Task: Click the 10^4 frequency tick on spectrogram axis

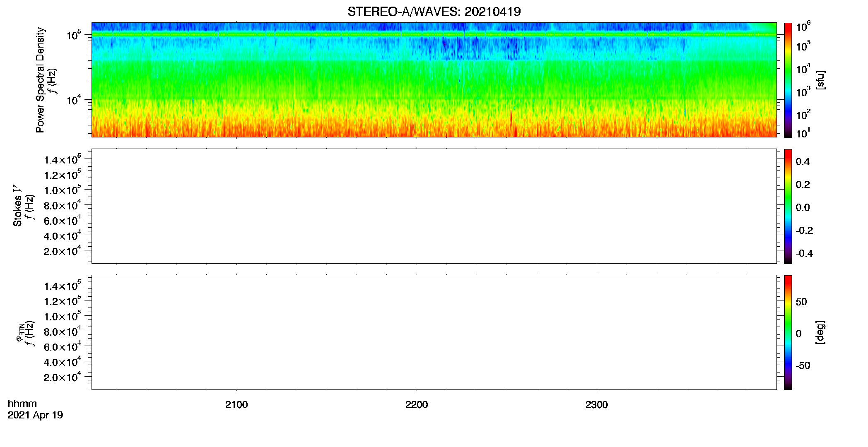Action: pos(74,99)
